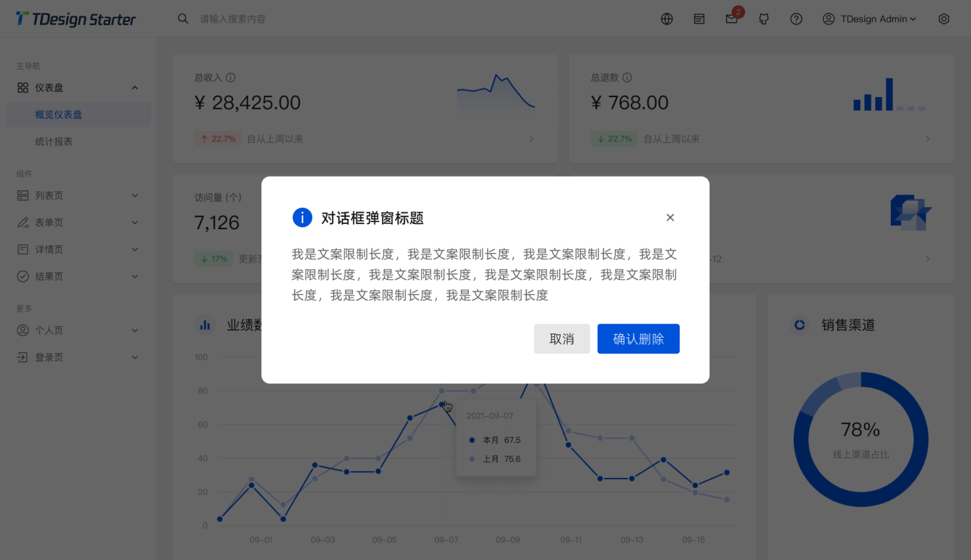Confirm deletion with the 确认删除 button
Screen dimensions: 971x560
point(638,339)
